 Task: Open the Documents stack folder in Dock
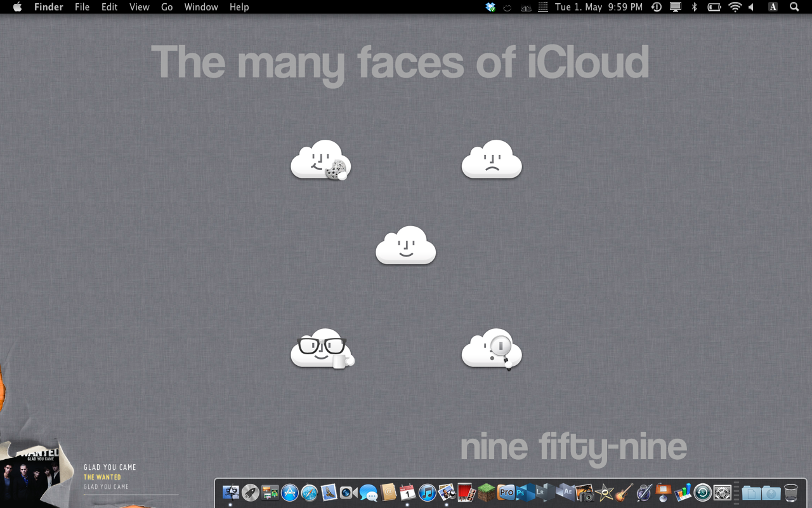pyautogui.click(x=752, y=492)
